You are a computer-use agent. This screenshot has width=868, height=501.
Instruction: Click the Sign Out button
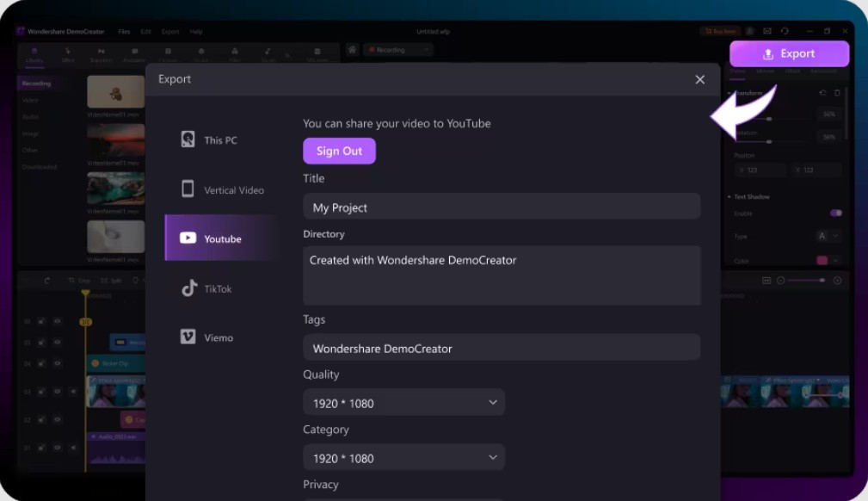[339, 151]
